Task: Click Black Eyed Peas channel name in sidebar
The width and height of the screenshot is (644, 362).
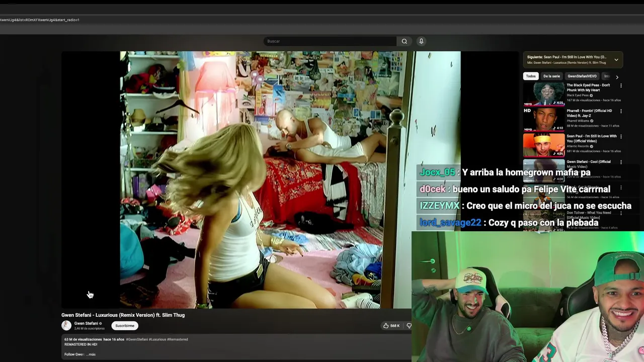Action: pyautogui.click(x=578, y=95)
